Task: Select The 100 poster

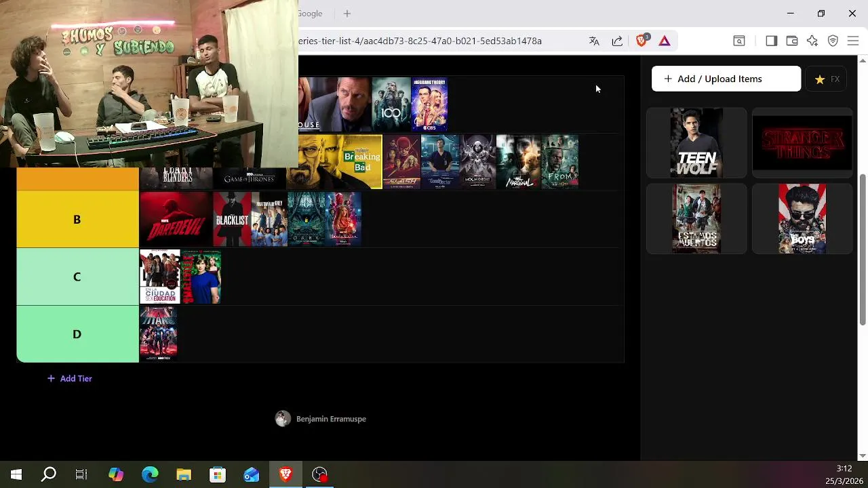Action: (391, 104)
